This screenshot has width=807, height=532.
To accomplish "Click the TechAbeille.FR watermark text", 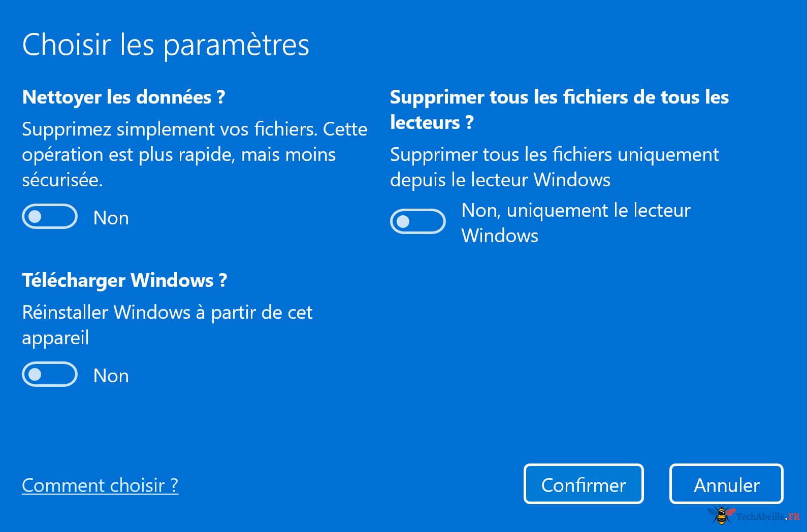I will [x=768, y=517].
